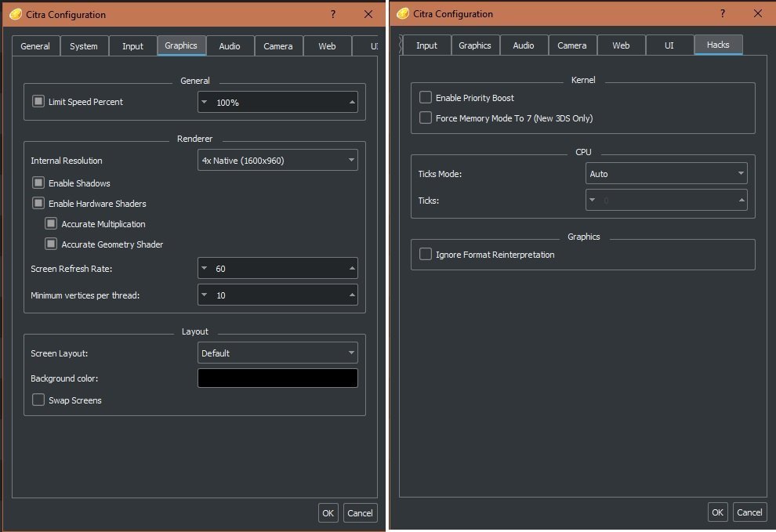This screenshot has height=532, width=776.
Task: Enable Priority Boost checkbox
Action: (425, 97)
